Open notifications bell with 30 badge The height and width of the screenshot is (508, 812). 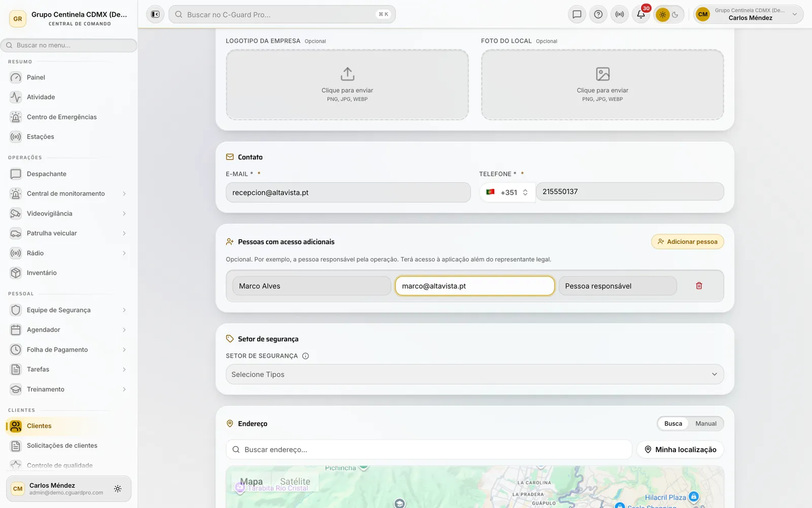click(641, 14)
